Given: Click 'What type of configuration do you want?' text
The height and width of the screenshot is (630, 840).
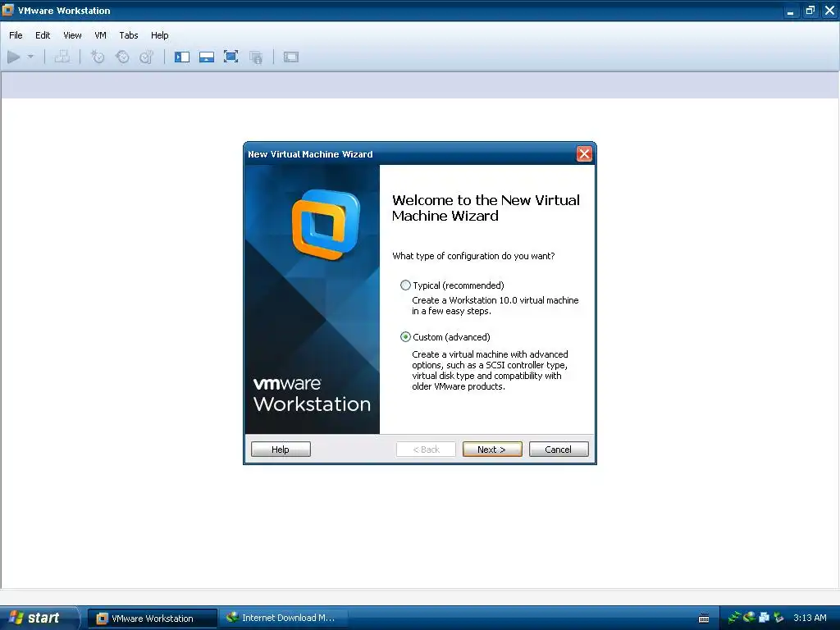Looking at the screenshot, I should pos(473,256).
